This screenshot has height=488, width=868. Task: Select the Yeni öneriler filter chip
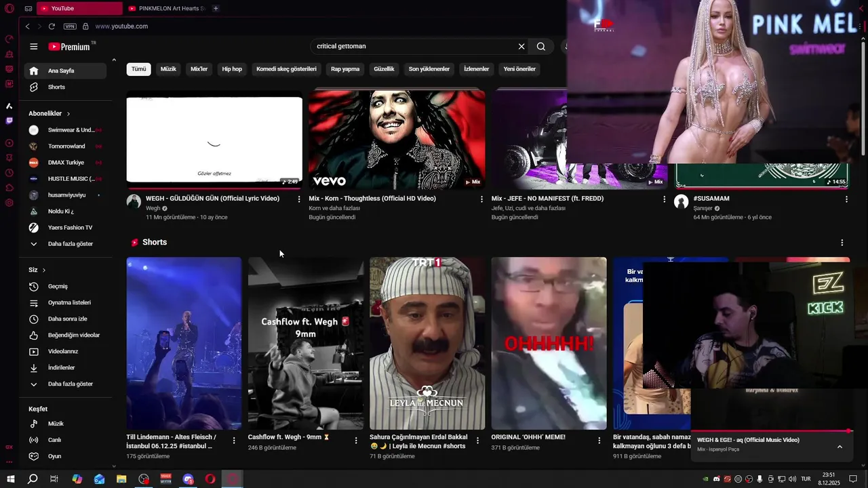519,69
